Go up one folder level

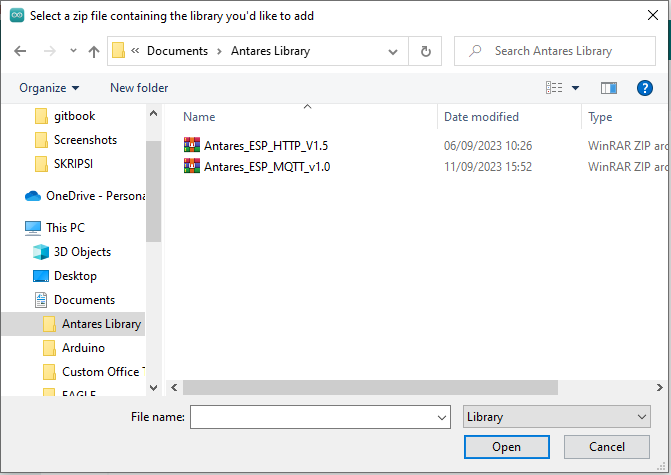(x=94, y=51)
